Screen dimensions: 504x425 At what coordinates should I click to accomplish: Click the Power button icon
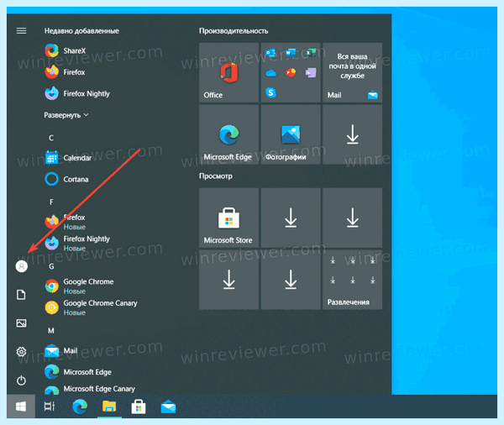tap(21, 380)
